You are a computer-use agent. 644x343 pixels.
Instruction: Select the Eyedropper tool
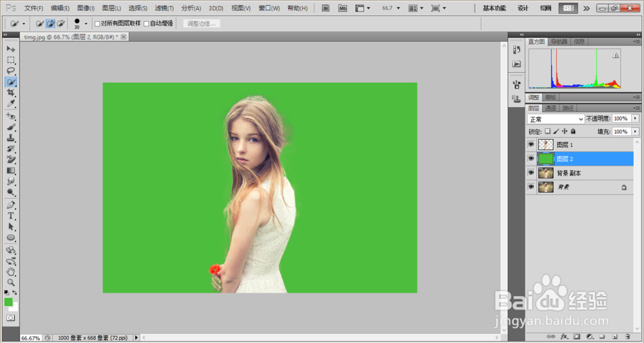click(11, 104)
